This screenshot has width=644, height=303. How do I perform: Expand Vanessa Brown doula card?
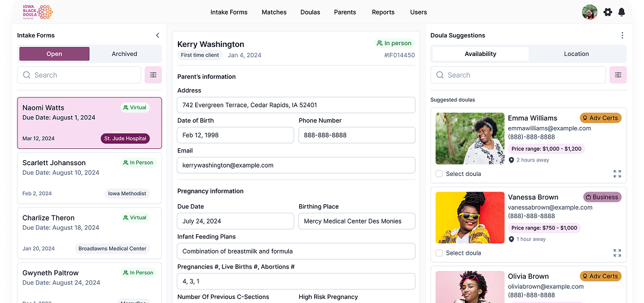point(617,253)
